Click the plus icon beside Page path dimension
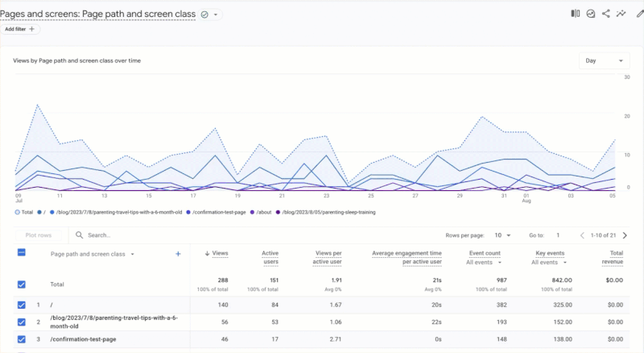Image resolution: width=644 pixels, height=353 pixels. (178, 254)
